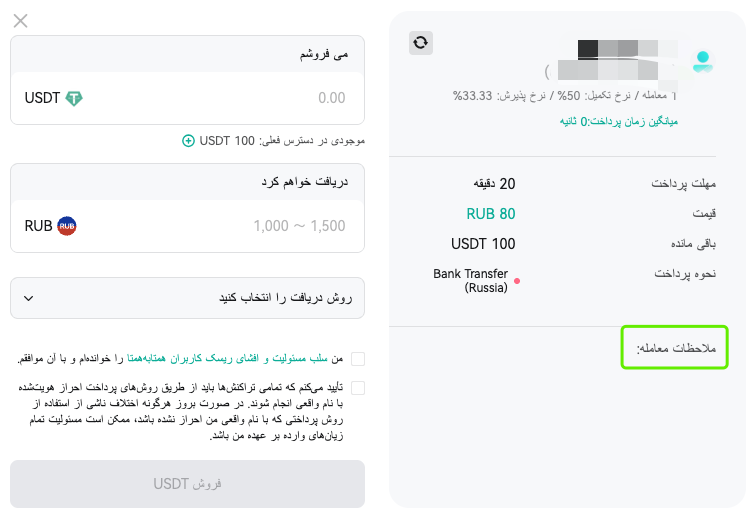Image resolution: width=756 pixels, height=519 pixels.
Task: Check the verified real-name payment confirmation checkbox
Action: [x=358, y=388]
